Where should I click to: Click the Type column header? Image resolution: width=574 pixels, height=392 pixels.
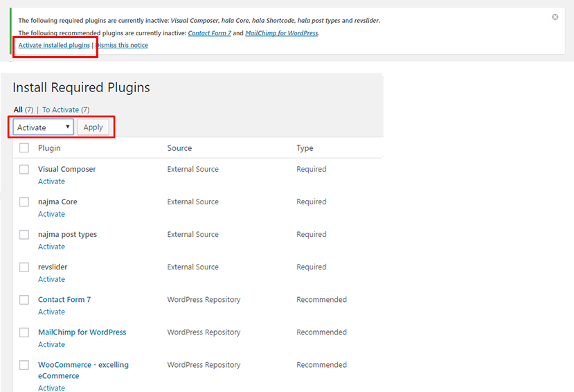(305, 148)
